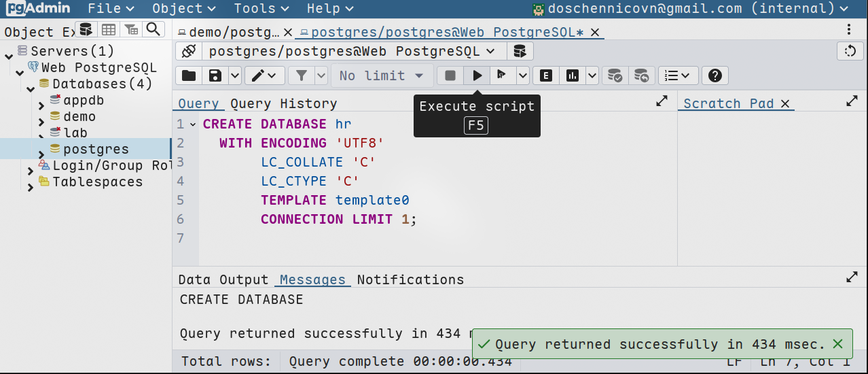Click the View Data table grid icon
The image size is (868, 374).
click(x=108, y=29)
